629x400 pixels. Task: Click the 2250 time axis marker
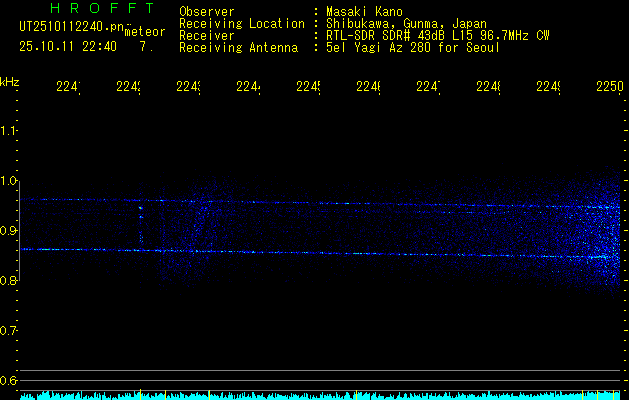point(608,88)
